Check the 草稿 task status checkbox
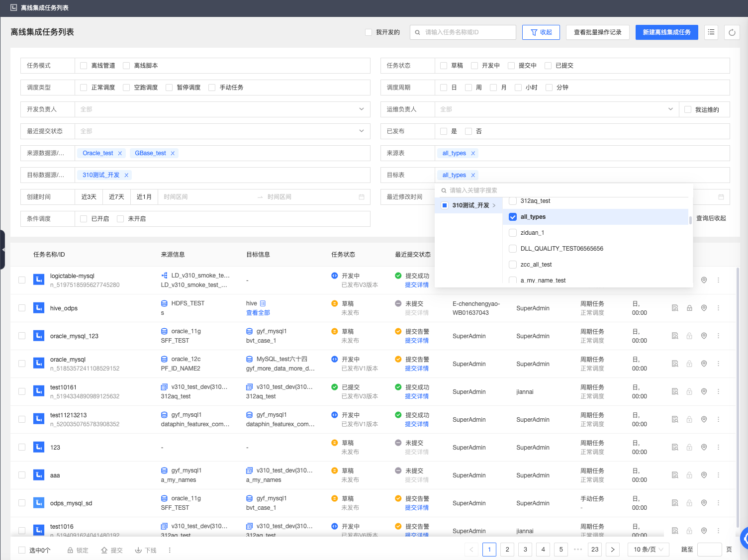Screen dimensions: 748x560 444,66
